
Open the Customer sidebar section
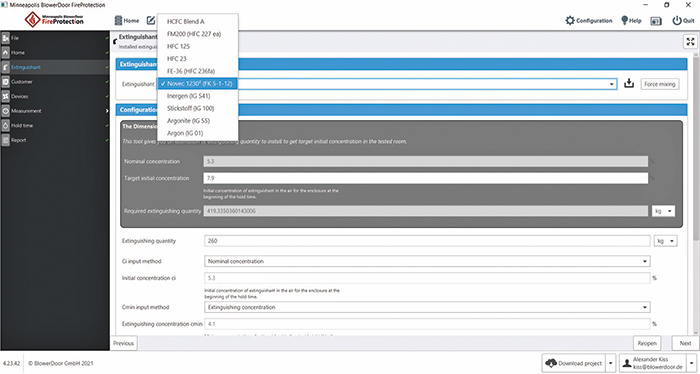pos(55,82)
